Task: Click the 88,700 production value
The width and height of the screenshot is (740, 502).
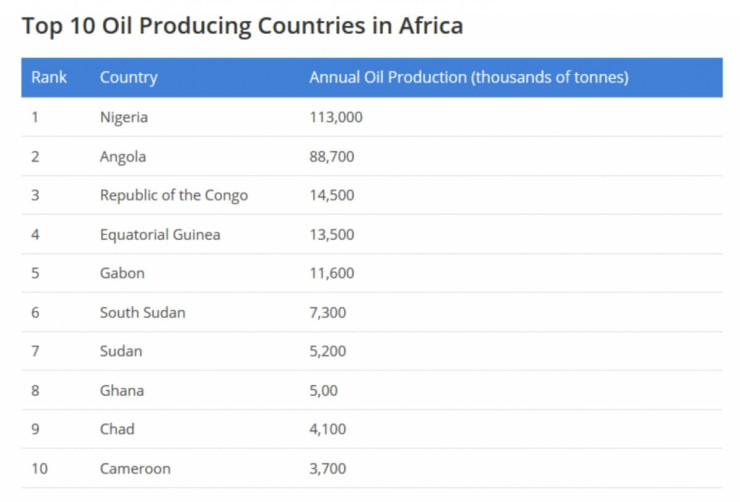Action: [x=332, y=156]
